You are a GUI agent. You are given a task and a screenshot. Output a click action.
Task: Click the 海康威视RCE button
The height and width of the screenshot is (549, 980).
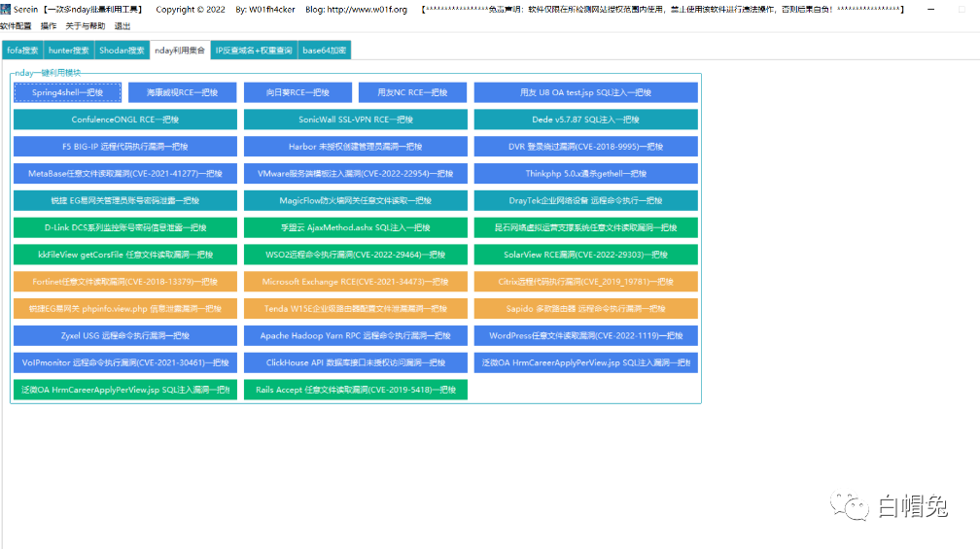point(183,92)
